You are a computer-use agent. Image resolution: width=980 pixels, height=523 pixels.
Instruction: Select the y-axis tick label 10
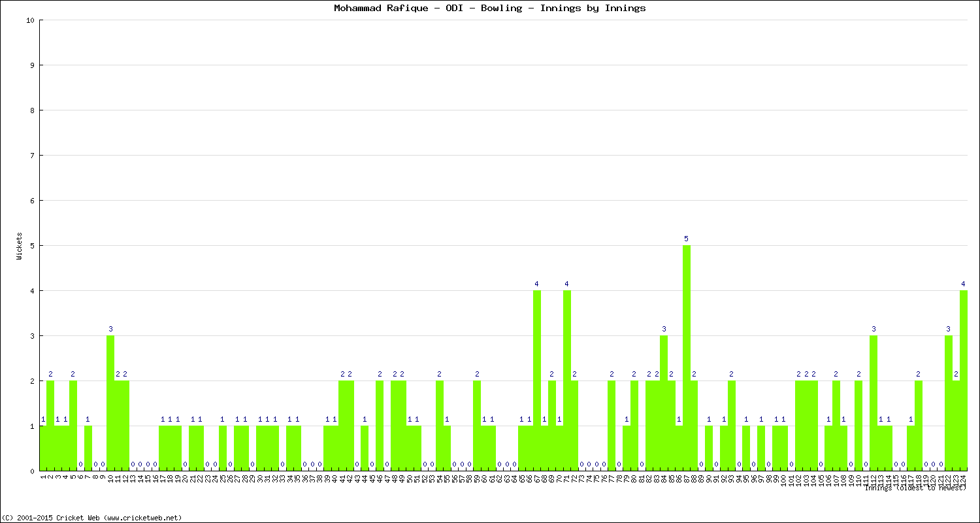tap(30, 20)
